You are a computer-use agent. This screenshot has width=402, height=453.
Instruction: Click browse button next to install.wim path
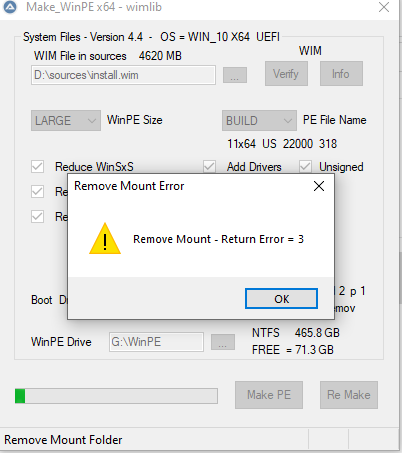tap(235, 75)
